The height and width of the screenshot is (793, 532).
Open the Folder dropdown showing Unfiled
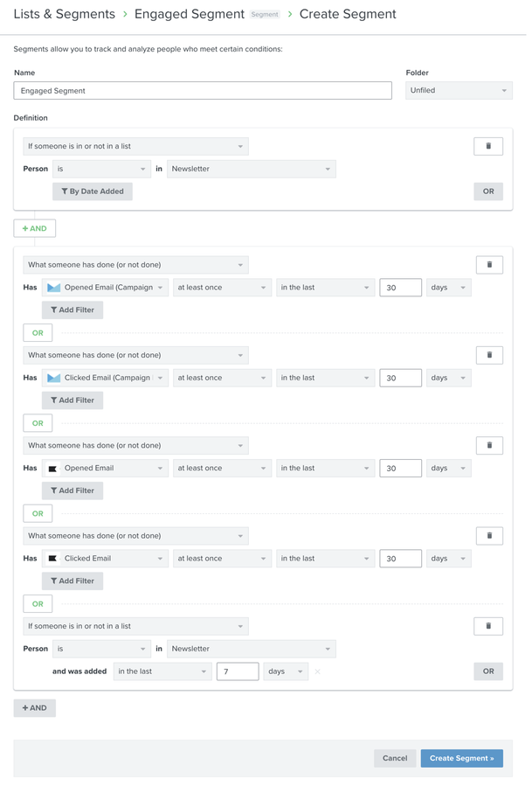tap(459, 90)
